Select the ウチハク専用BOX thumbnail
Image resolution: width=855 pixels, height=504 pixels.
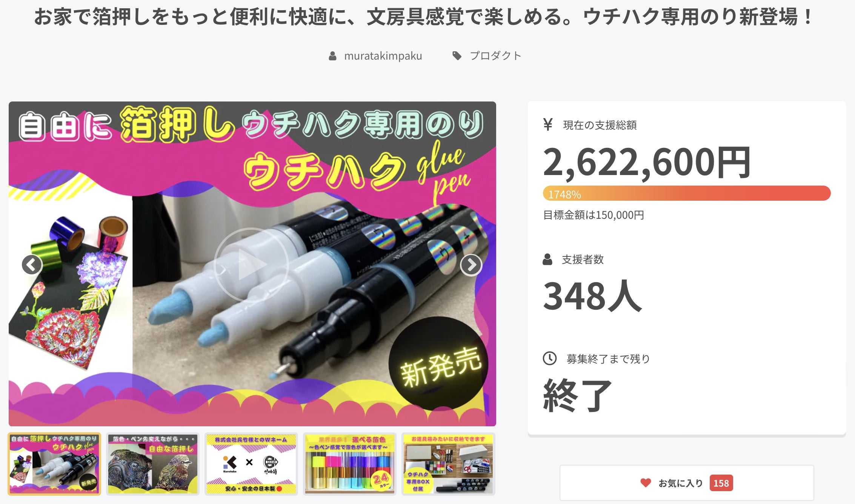point(448,464)
